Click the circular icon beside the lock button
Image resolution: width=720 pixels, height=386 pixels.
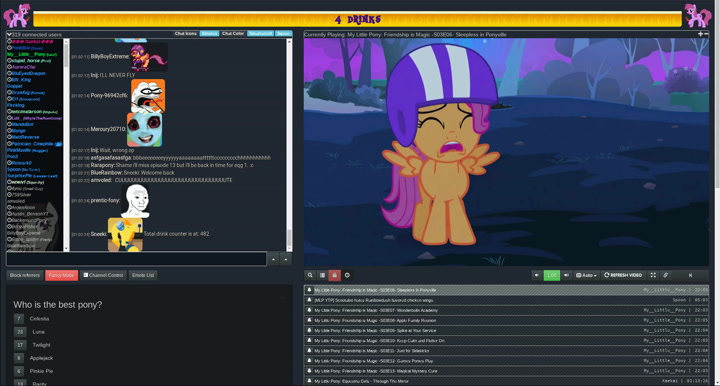[347, 275]
